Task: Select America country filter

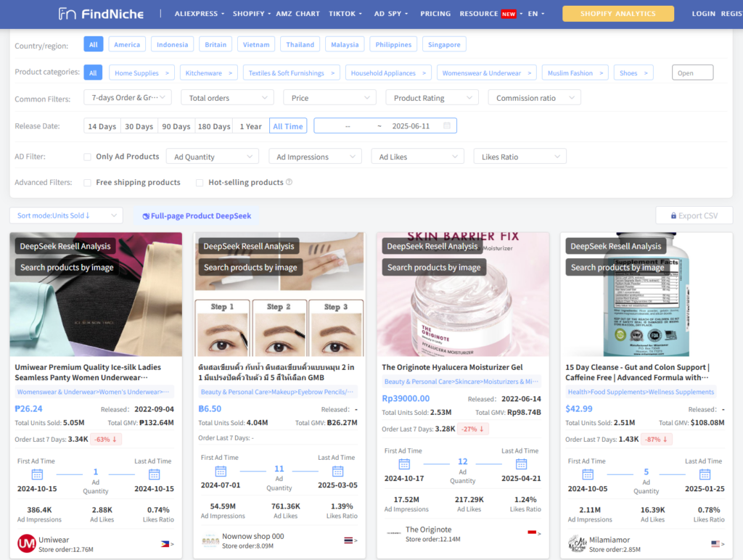Action: tap(127, 44)
